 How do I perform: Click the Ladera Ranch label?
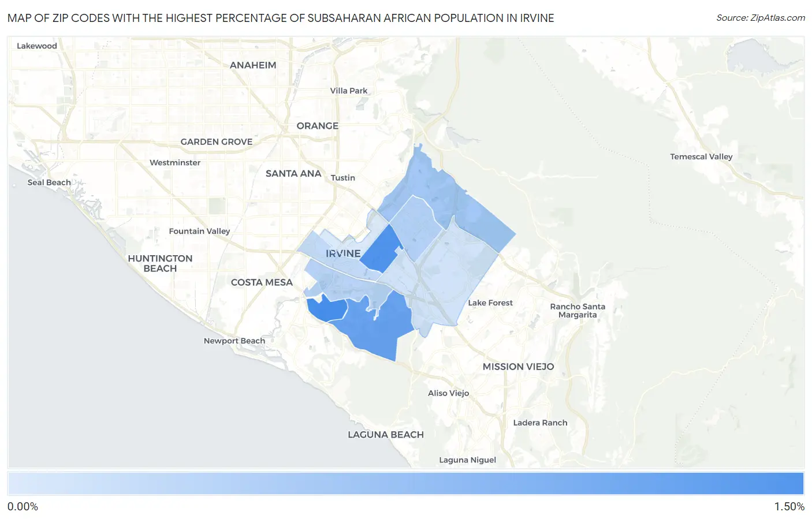[x=541, y=423]
